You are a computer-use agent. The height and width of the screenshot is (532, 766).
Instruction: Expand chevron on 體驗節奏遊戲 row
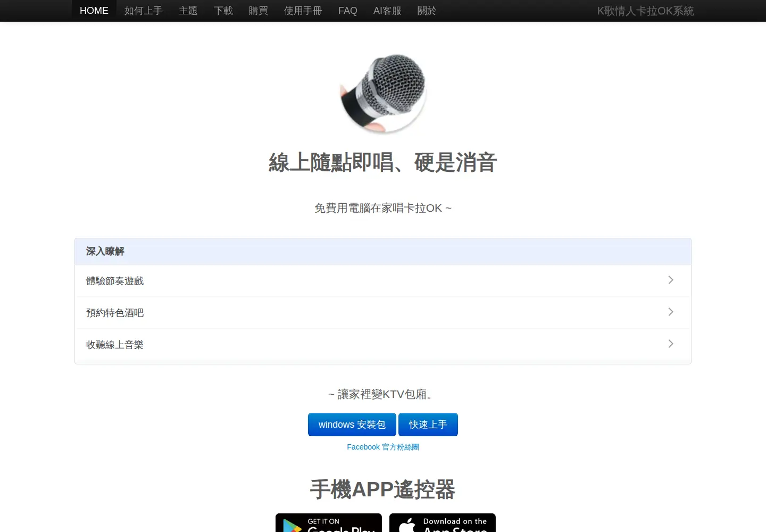click(x=671, y=280)
